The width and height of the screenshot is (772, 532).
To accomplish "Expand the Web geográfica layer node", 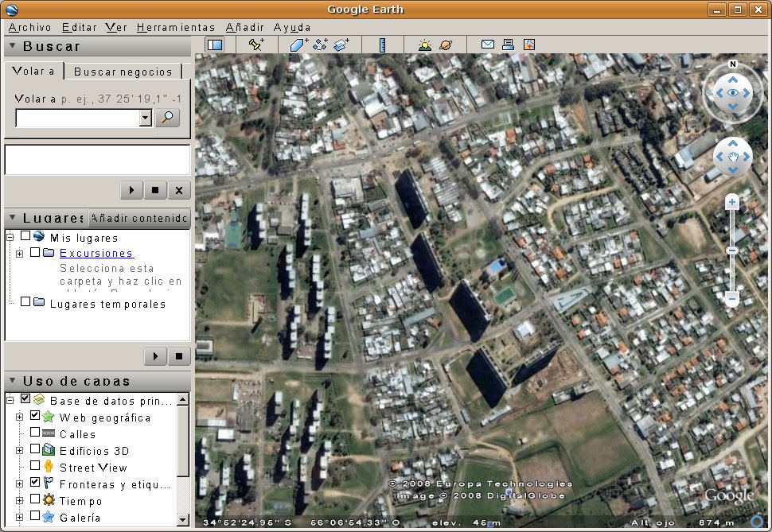I will pos(19,417).
